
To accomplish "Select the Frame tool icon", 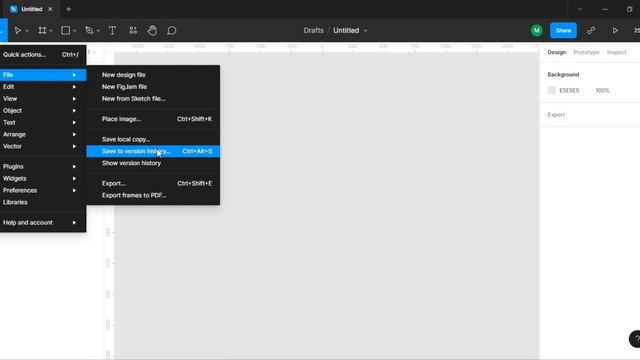I will 42,31.
